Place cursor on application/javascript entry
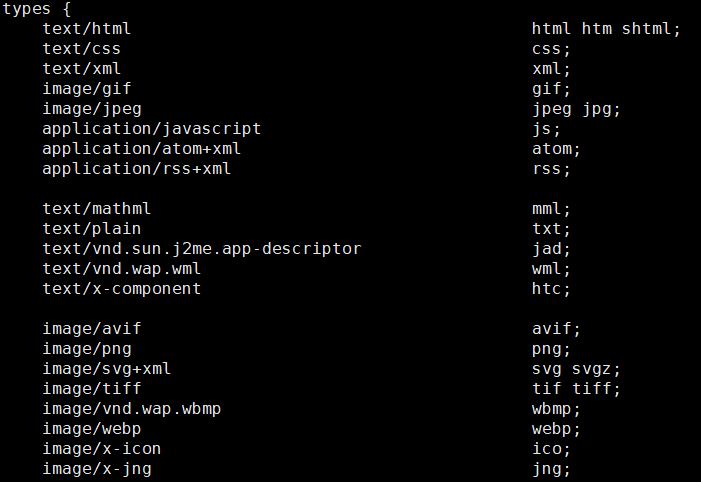Image resolution: width=701 pixels, height=482 pixels. coord(152,129)
